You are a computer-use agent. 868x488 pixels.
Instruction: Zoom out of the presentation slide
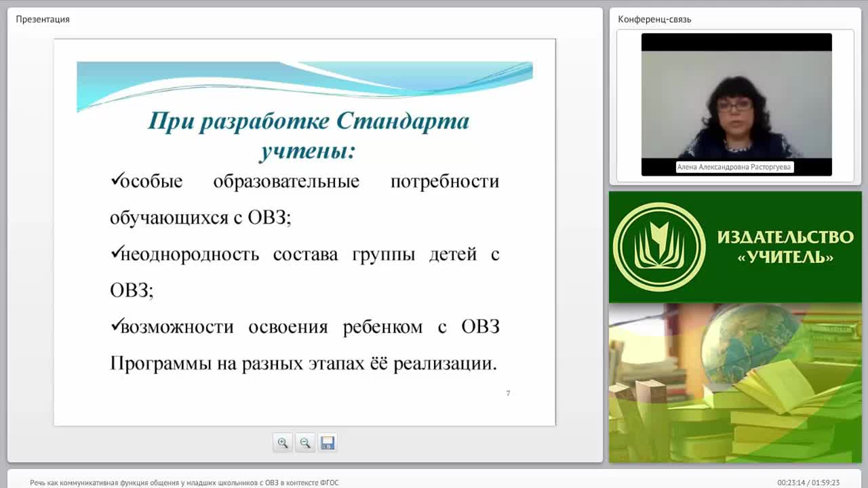[x=305, y=443]
